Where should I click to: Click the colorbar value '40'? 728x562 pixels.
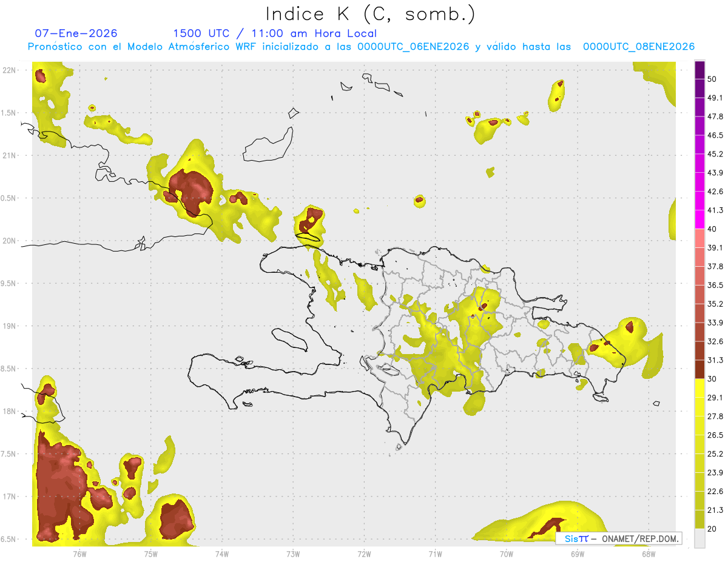[712, 229]
